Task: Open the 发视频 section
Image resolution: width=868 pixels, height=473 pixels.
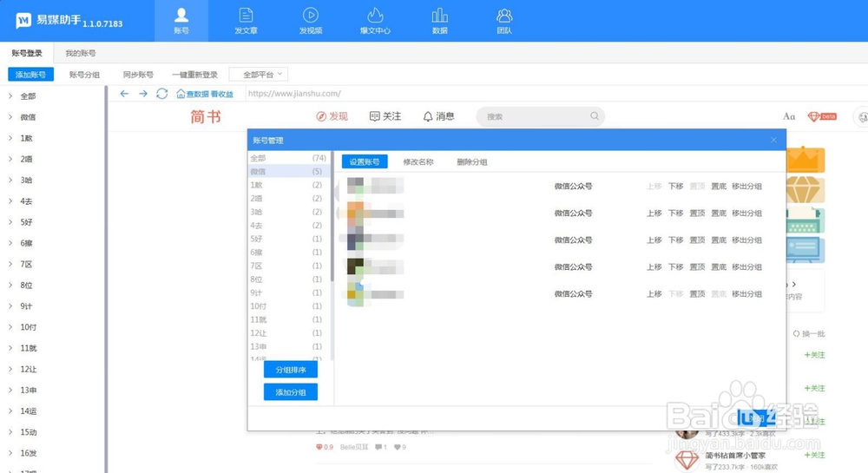Action: pyautogui.click(x=311, y=21)
